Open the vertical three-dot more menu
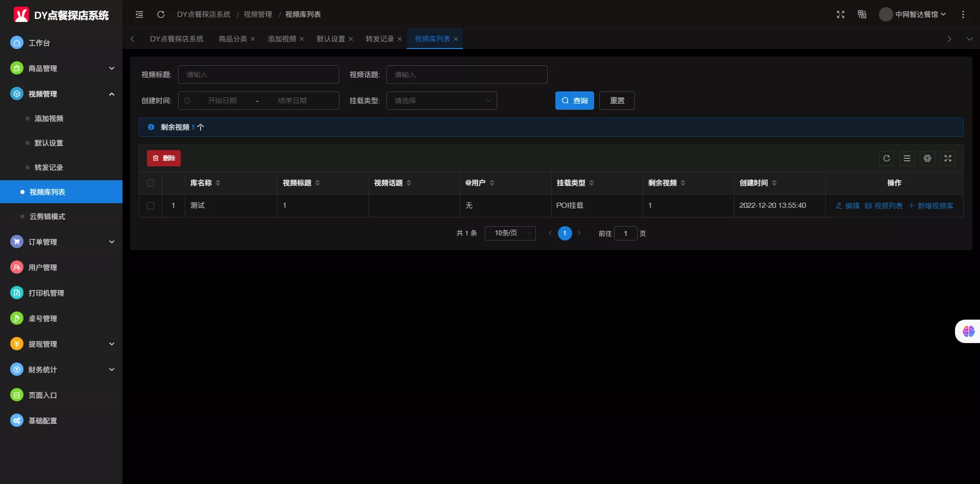This screenshot has width=980, height=484. pos(963,14)
